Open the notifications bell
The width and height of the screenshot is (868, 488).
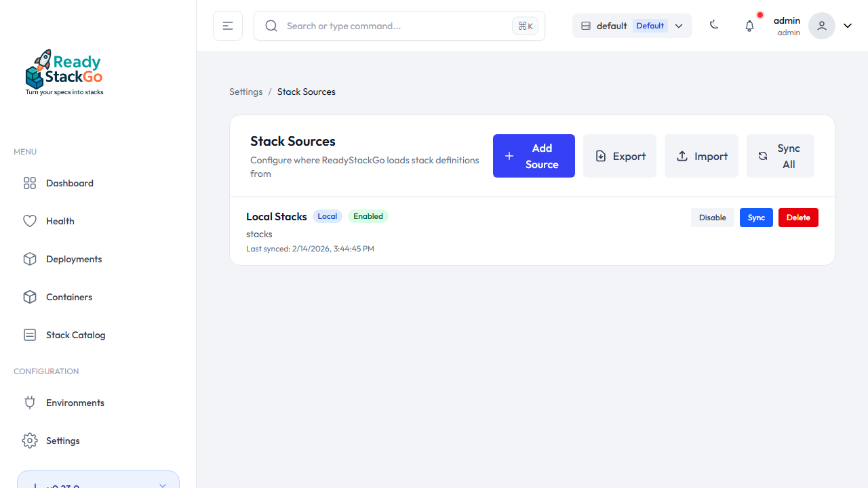pyautogui.click(x=749, y=25)
